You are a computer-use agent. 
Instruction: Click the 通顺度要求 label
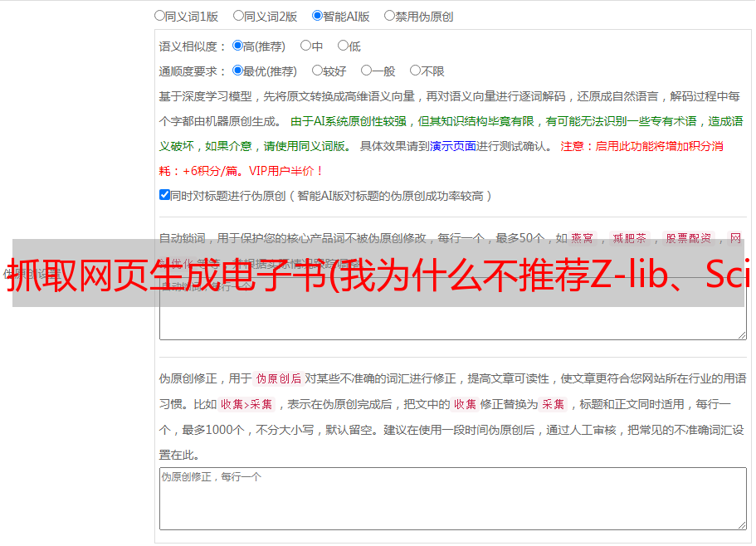tap(193, 71)
